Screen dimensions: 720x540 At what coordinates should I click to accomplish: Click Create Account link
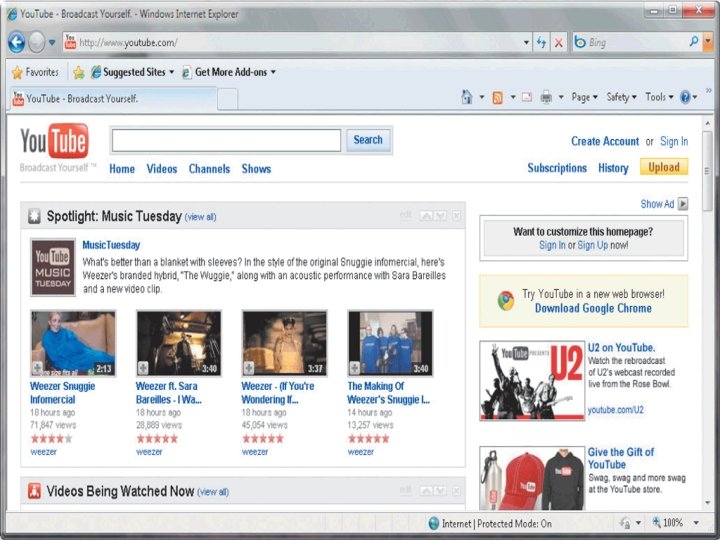[x=605, y=141]
